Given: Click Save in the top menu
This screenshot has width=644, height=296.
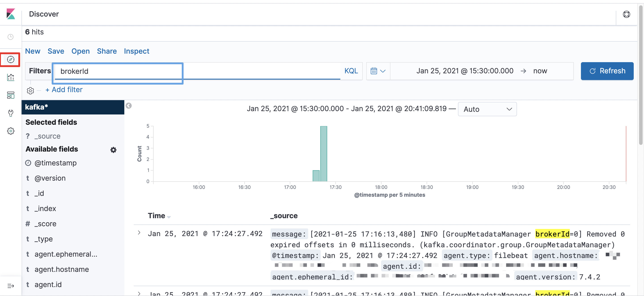Looking at the screenshot, I should (x=56, y=51).
